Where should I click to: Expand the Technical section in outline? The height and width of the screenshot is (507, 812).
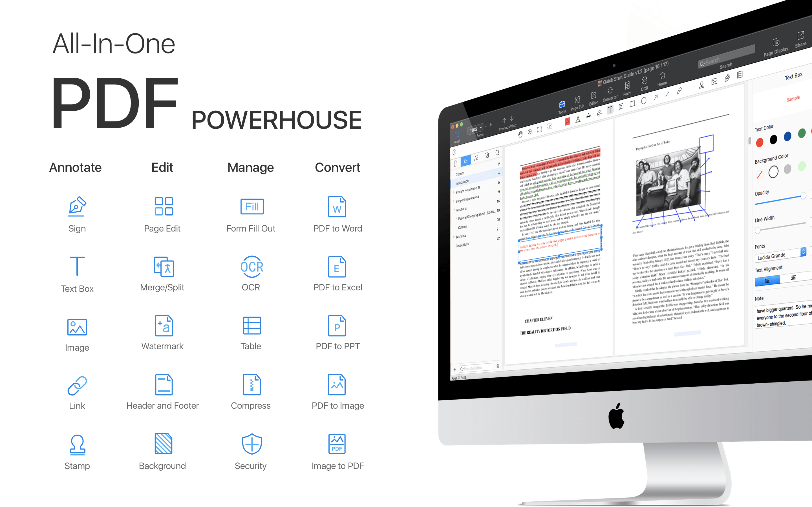455,236
